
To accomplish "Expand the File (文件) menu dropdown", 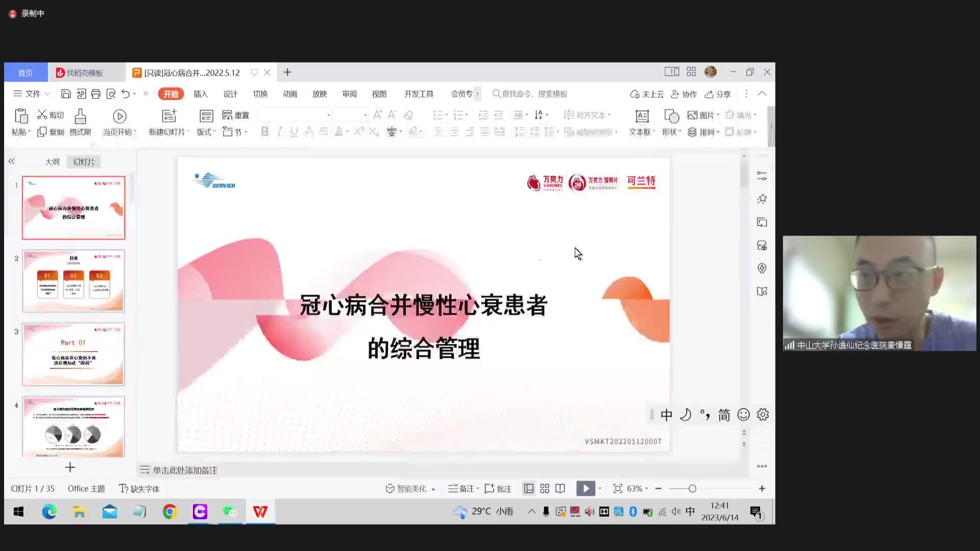I will pyautogui.click(x=33, y=94).
